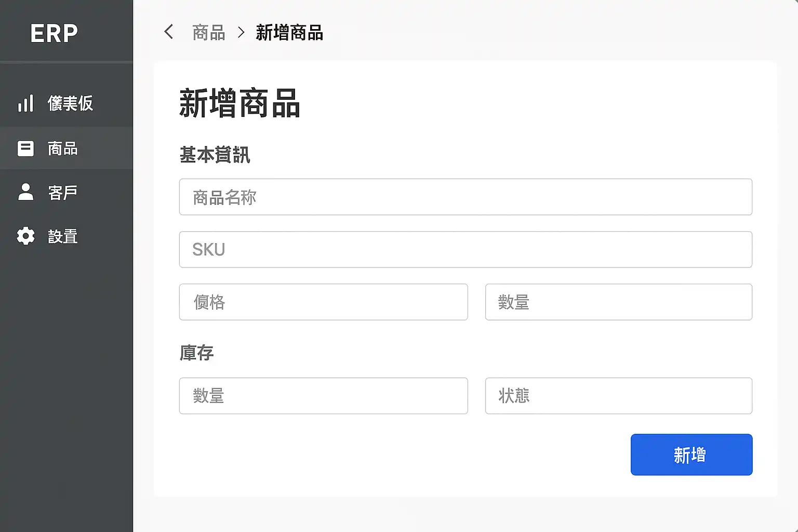Viewport: 798px width, 532px height.
Task: Click into the SKU input field
Action: coord(465,249)
